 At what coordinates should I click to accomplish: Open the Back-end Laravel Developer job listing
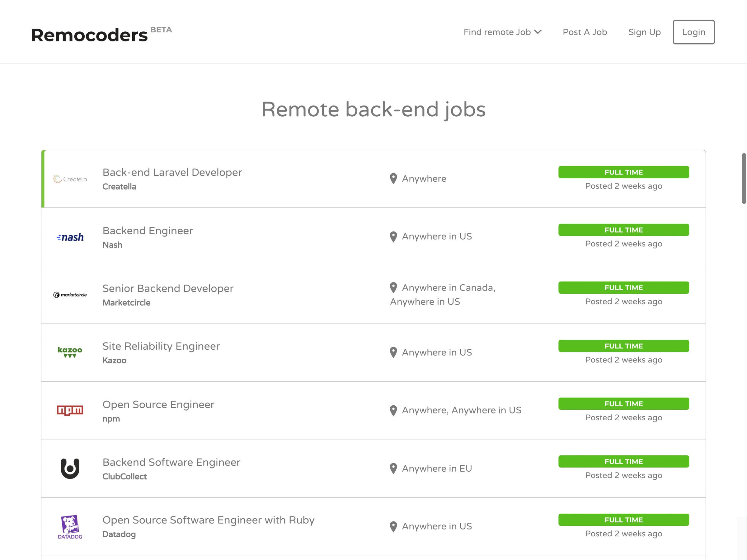coord(172,172)
